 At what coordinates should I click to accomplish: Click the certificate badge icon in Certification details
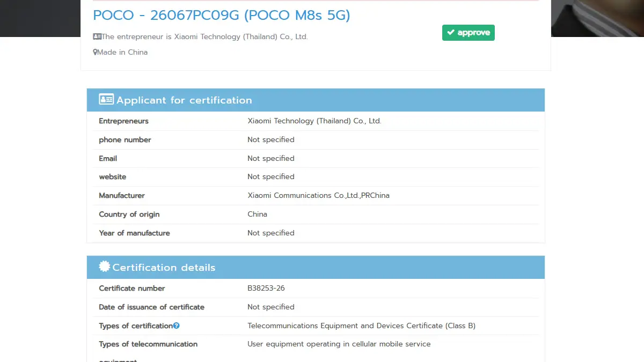click(105, 267)
